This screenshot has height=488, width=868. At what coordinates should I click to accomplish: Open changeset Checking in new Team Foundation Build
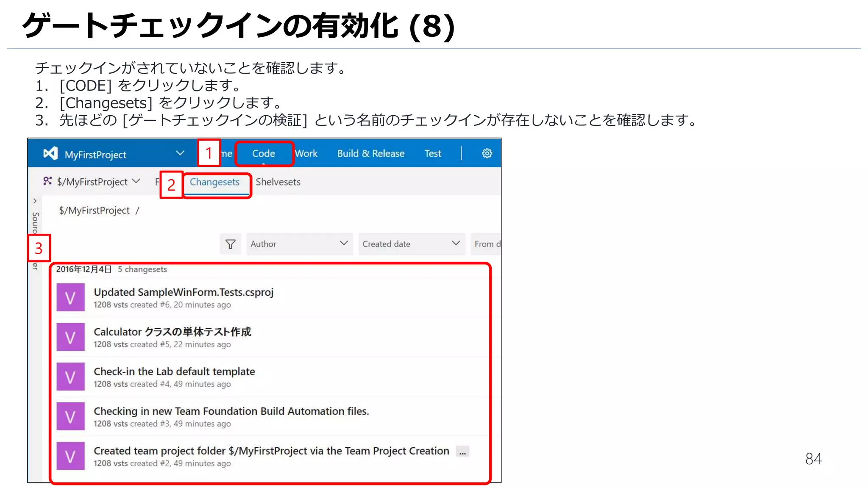point(231,411)
